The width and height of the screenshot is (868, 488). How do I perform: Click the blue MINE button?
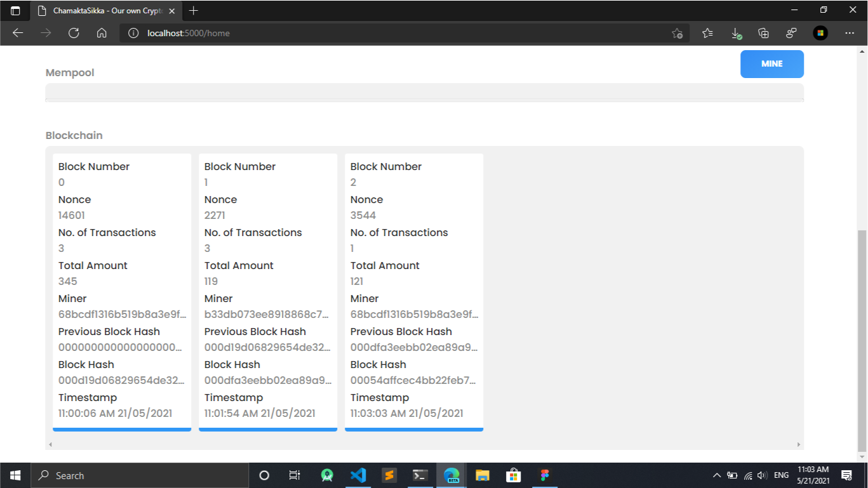coord(771,64)
